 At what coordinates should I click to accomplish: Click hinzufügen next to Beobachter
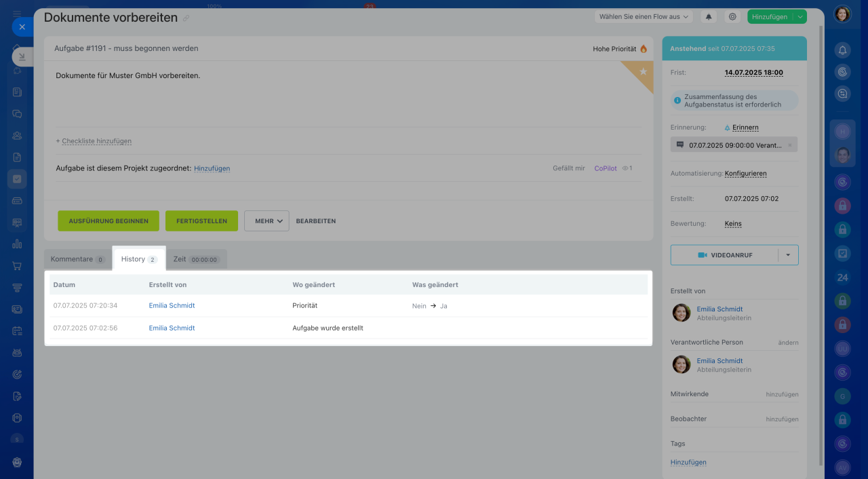tap(782, 419)
